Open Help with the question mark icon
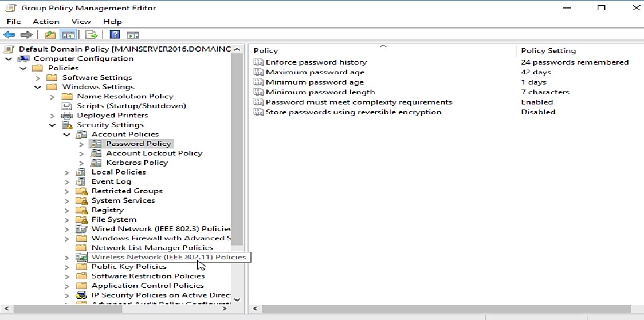 pos(115,35)
